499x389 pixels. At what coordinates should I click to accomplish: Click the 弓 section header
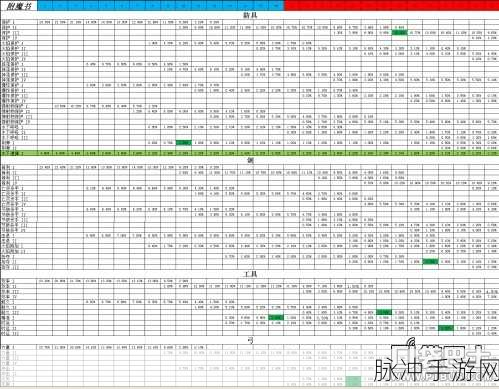[250, 340]
